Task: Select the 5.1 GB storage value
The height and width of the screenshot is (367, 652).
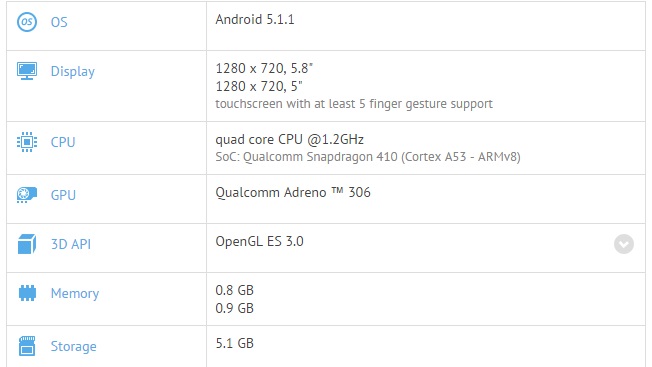Action: 235,343
